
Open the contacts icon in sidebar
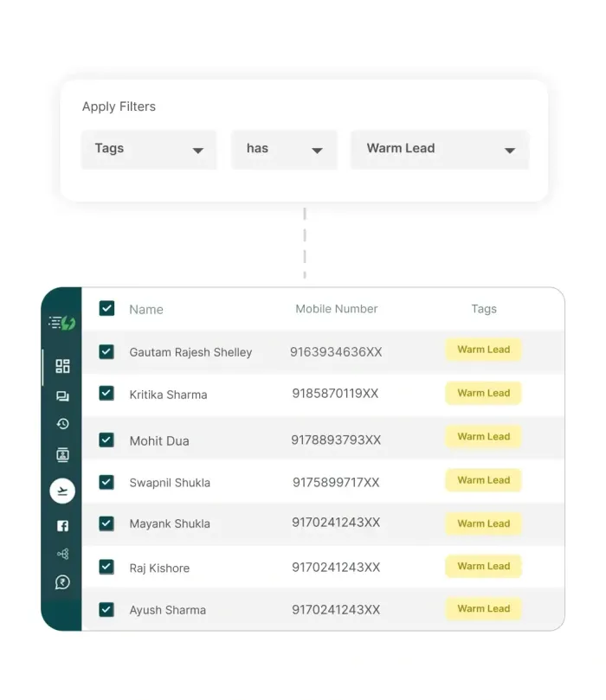point(62,455)
